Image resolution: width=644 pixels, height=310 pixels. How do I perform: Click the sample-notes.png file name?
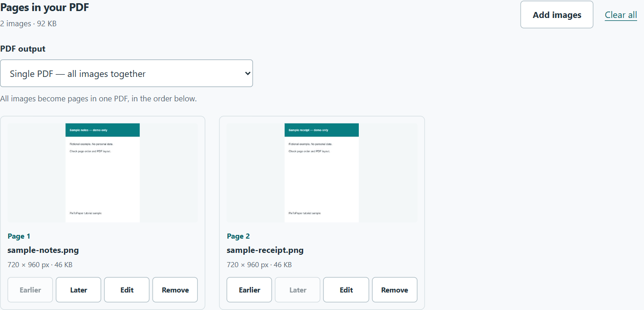[x=43, y=250]
